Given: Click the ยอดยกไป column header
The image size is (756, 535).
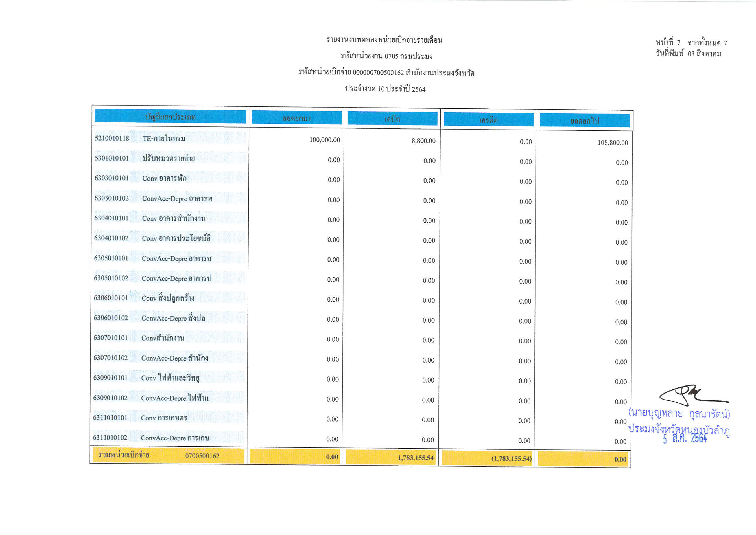Looking at the screenshot, I should point(584,121).
